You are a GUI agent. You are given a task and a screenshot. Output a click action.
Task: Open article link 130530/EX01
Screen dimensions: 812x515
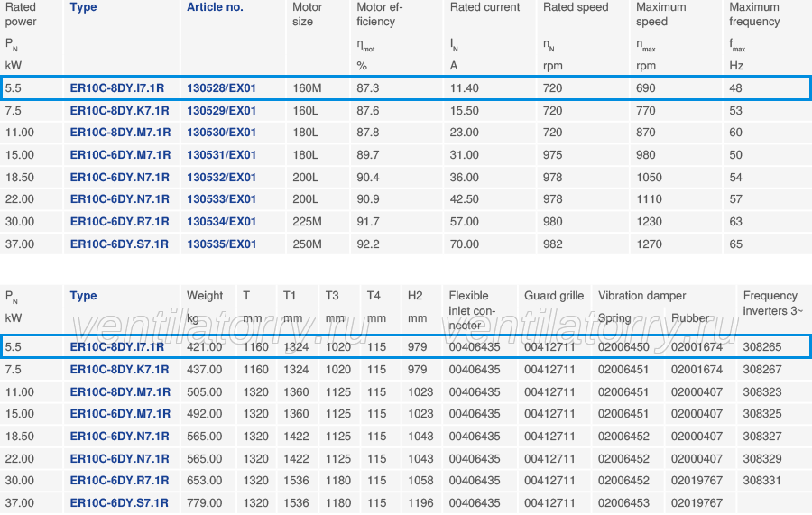pos(221,133)
